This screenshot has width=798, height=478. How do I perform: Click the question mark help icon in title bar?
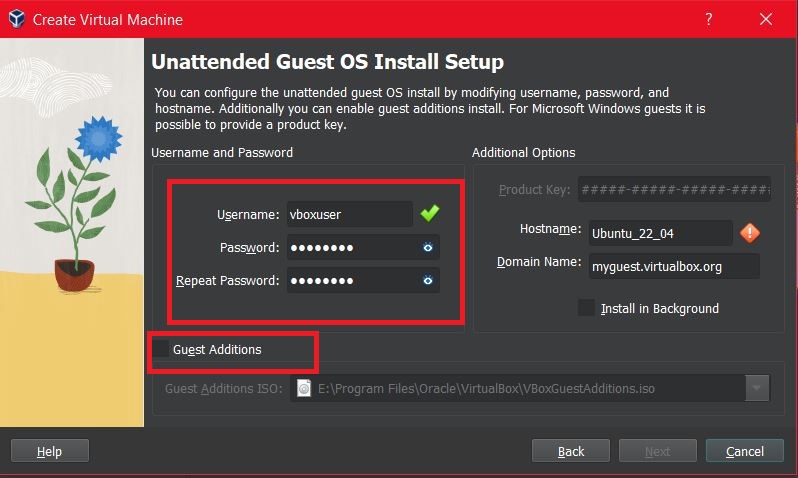708,19
